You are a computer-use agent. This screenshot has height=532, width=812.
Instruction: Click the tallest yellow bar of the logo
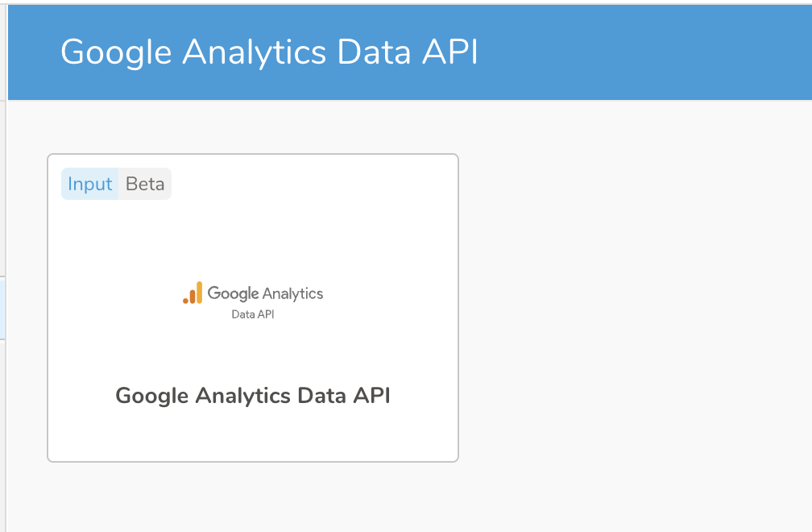pyautogui.click(x=199, y=293)
